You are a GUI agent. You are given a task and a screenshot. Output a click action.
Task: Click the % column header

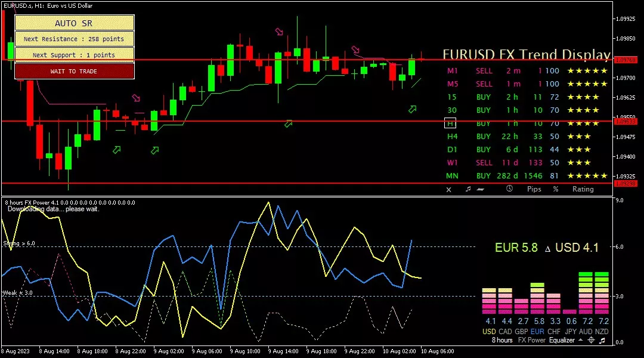click(x=555, y=189)
